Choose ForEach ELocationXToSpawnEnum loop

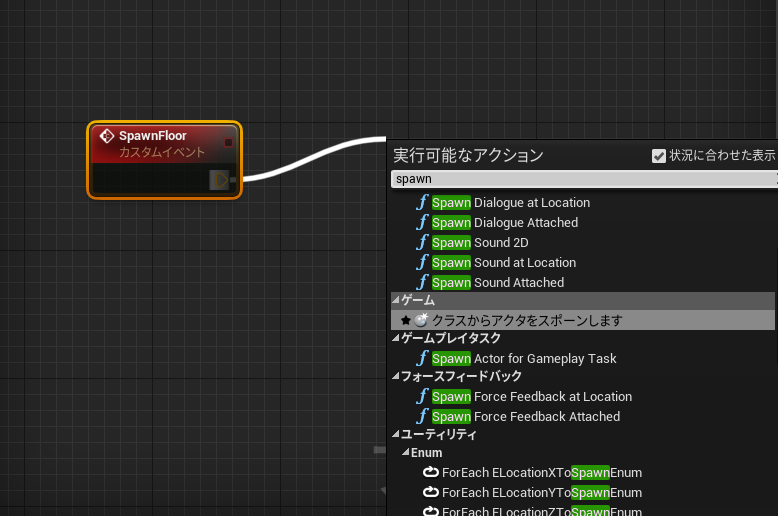pyautogui.click(x=542, y=473)
